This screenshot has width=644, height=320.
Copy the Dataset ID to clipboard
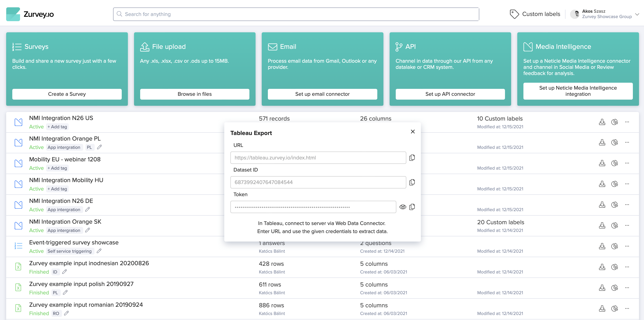(412, 182)
